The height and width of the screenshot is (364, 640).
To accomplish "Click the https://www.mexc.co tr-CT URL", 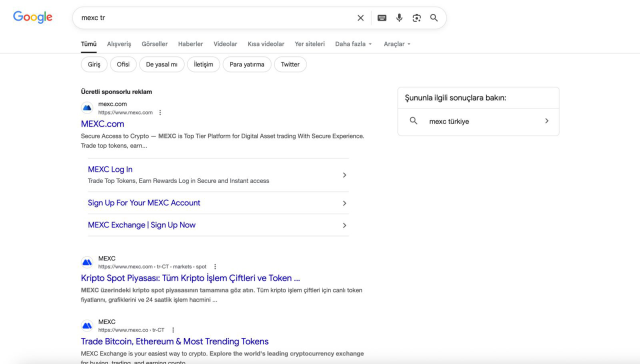I will click(x=131, y=330).
